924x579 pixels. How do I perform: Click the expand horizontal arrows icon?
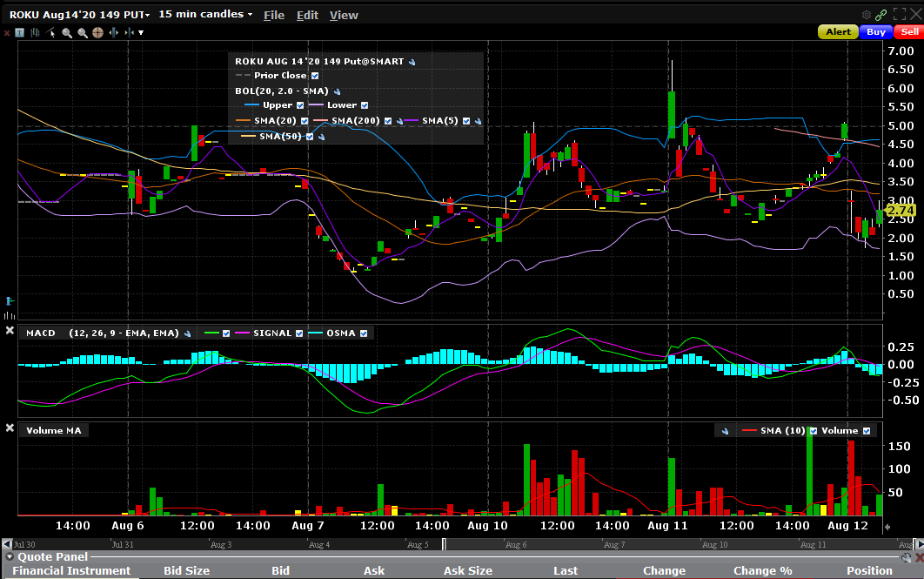coord(114,33)
